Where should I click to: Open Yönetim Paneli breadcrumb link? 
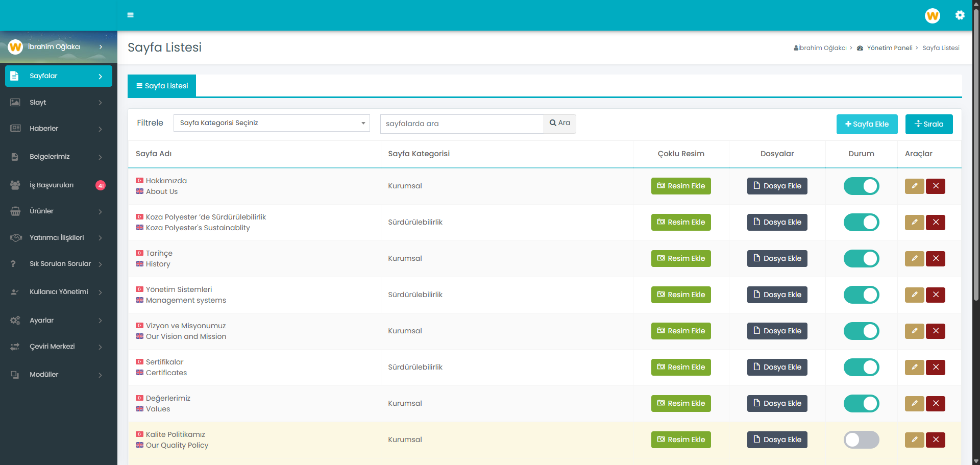pyautogui.click(x=889, y=48)
